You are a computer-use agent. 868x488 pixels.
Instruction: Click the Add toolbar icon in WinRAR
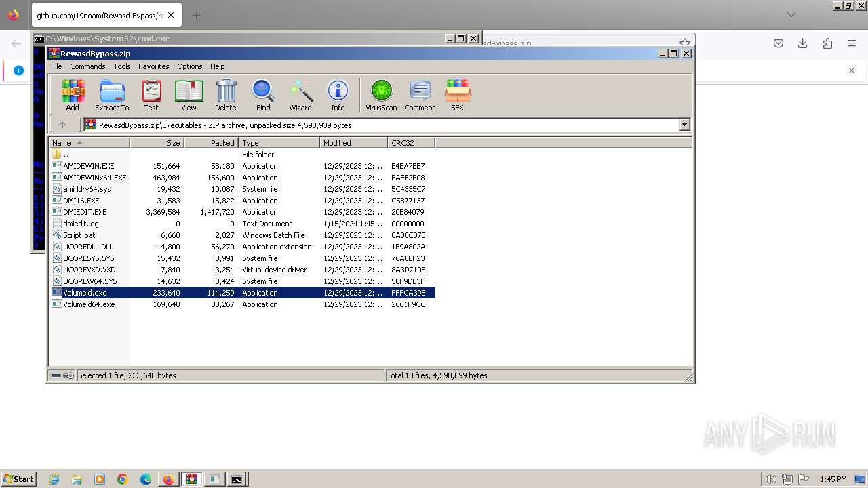(73, 96)
